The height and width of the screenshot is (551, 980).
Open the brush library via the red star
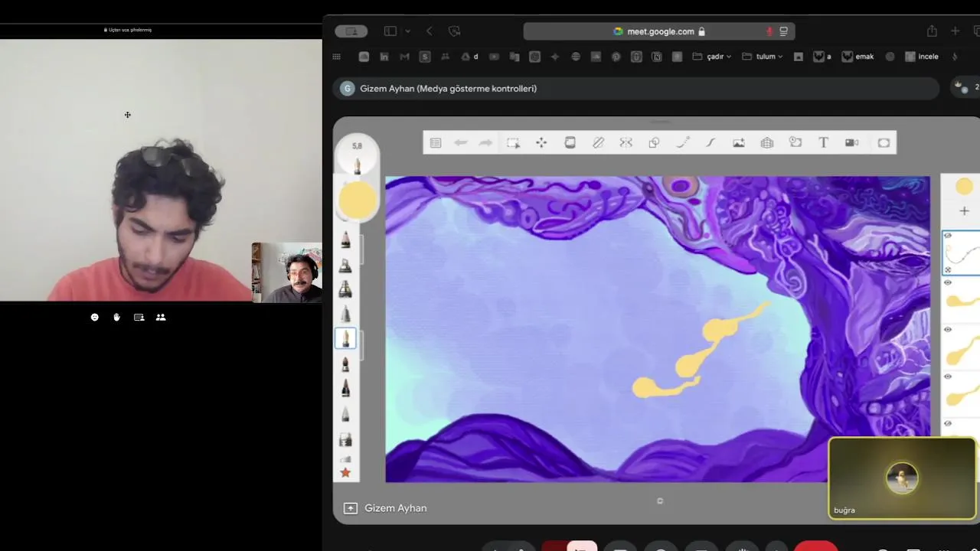pos(345,473)
